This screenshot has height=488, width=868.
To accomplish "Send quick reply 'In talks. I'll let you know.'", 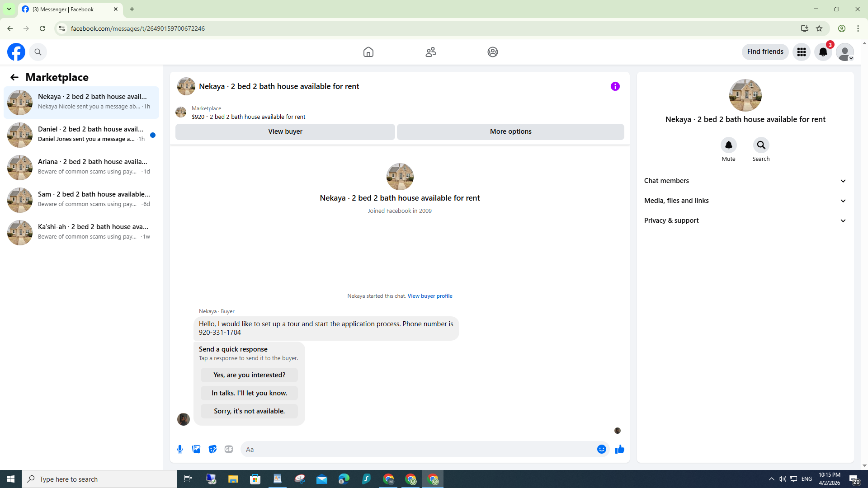I will 249,393.
